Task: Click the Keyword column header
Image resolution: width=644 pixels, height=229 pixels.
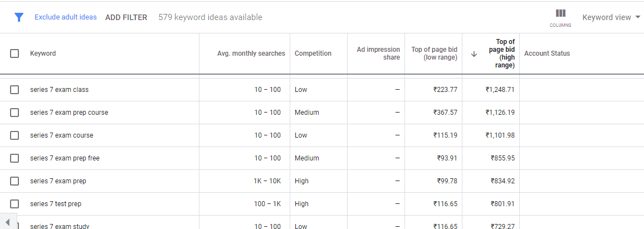Action: coord(43,53)
